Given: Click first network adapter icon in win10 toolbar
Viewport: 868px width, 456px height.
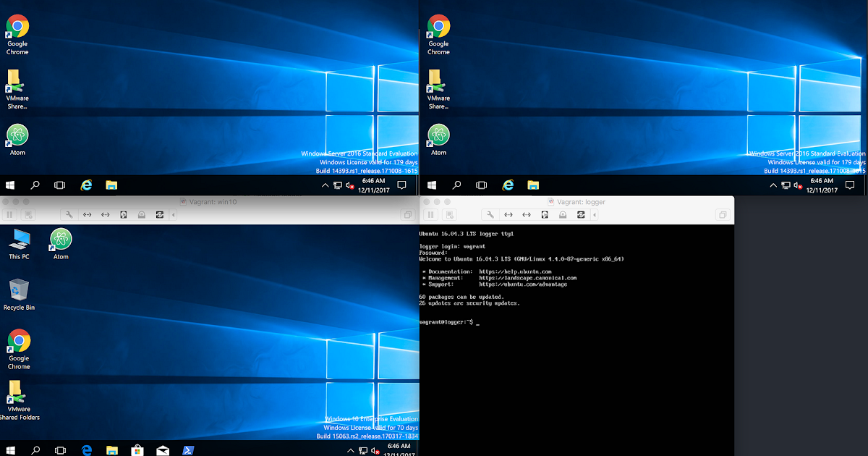Looking at the screenshot, I should (88, 215).
